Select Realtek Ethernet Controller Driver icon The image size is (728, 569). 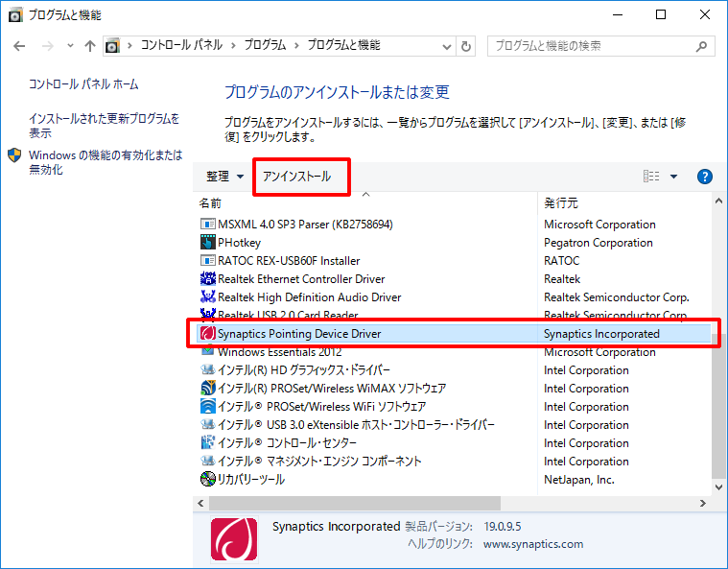click(x=207, y=278)
